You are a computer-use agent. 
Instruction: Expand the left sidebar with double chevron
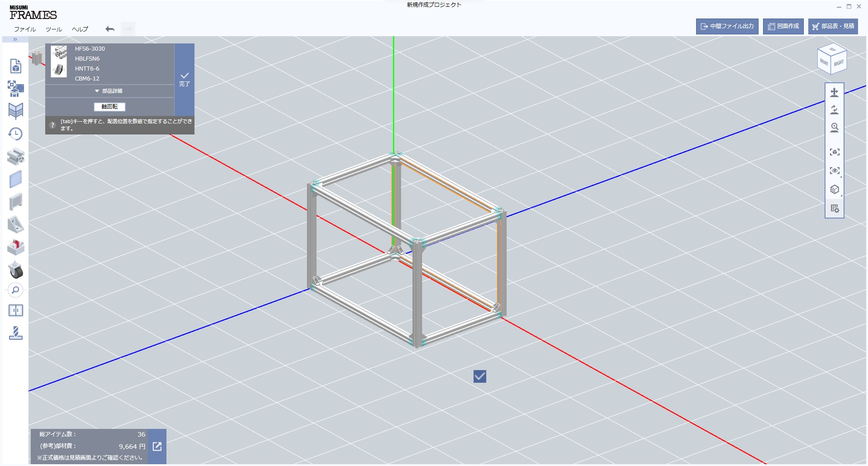(15, 39)
